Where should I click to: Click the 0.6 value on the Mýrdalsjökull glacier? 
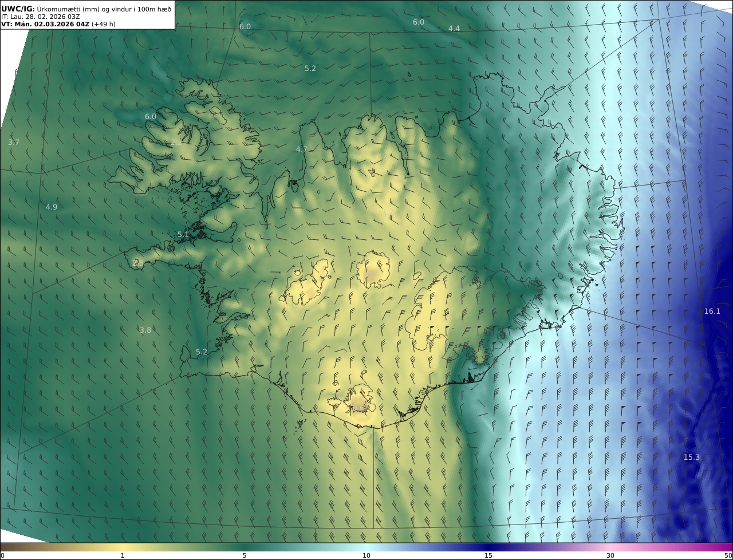click(358, 407)
